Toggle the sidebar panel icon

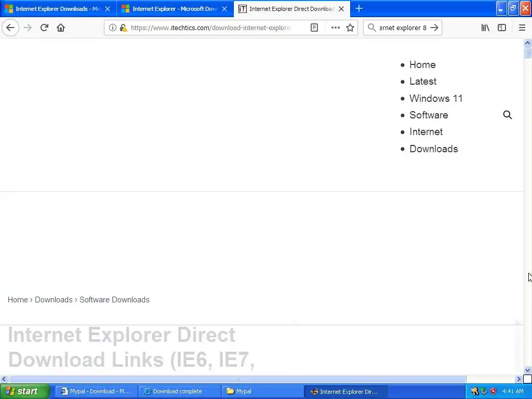(502, 28)
